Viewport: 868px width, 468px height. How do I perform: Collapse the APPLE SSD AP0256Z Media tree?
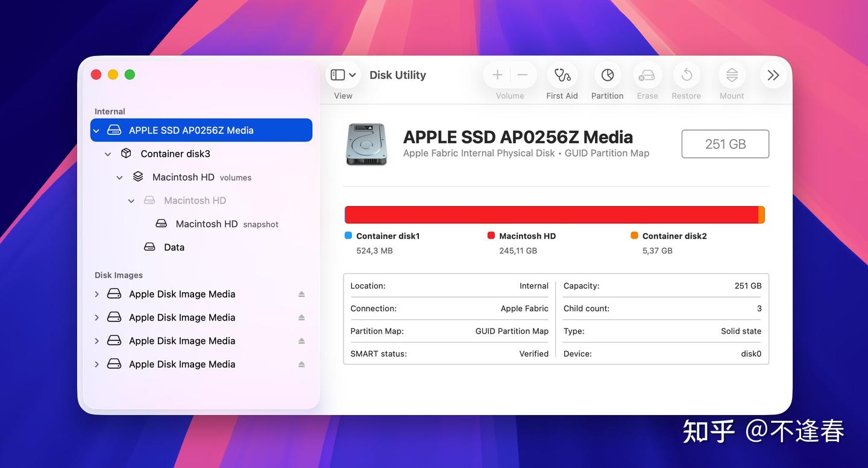click(96, 130)
